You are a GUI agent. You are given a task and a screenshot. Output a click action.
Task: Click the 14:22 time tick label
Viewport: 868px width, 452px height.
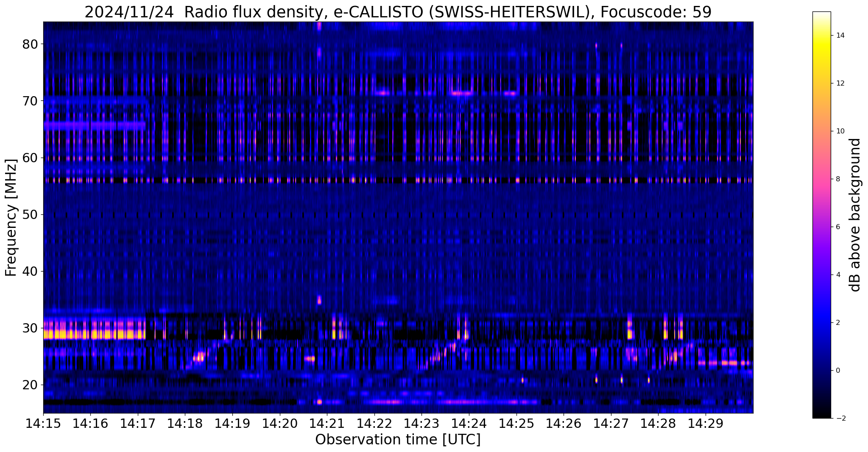(x=374, y=424)
